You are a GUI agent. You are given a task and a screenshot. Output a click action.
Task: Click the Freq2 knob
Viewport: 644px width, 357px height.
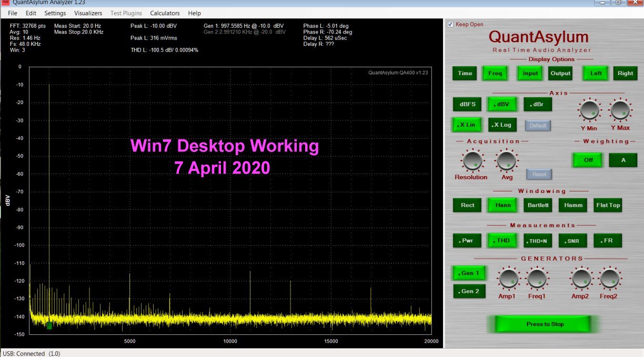609,278
